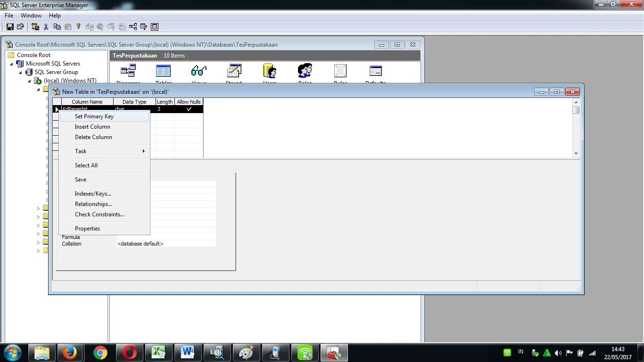Click the Data Type column header

tap(134, 102)
